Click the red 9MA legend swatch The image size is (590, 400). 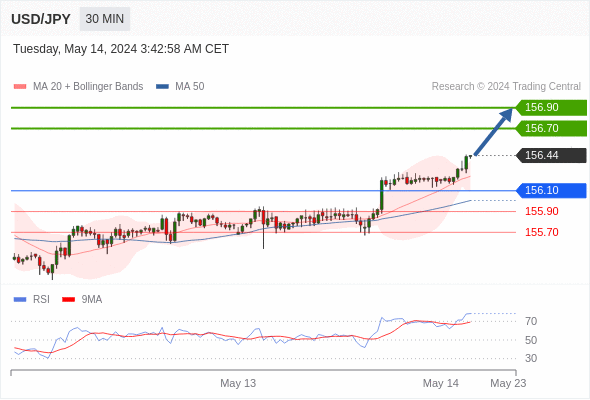point(68,300)
